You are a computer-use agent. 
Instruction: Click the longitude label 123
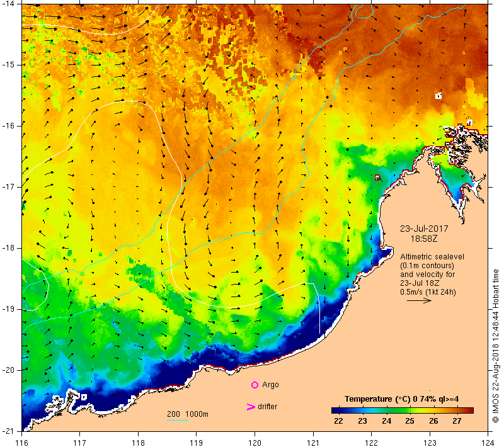click(x=430, y=443)
